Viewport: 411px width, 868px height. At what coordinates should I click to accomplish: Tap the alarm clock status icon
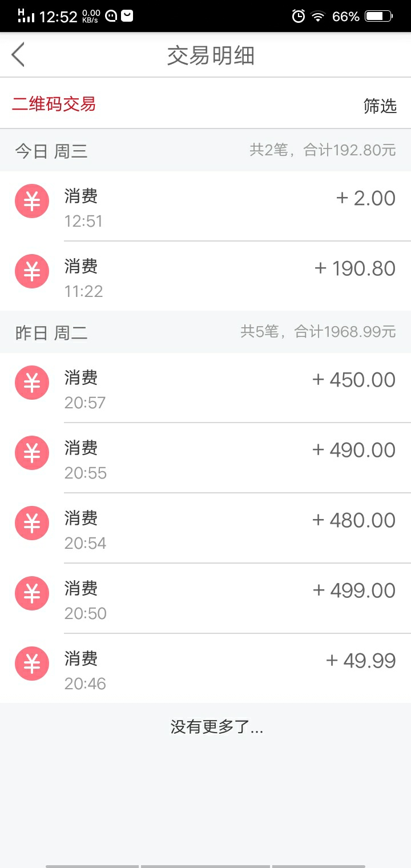(299, 16)
